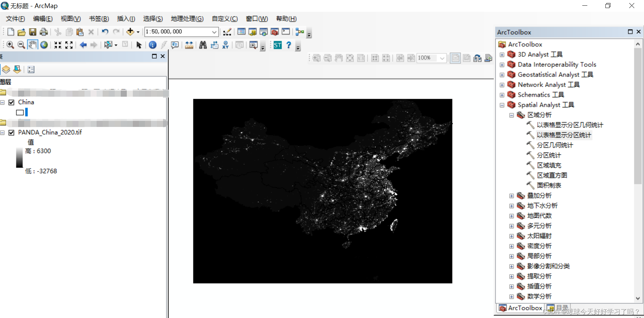Viewport: 644px width, 318px height.
Task: Undo the last action
Action: [x=105, y=32]
